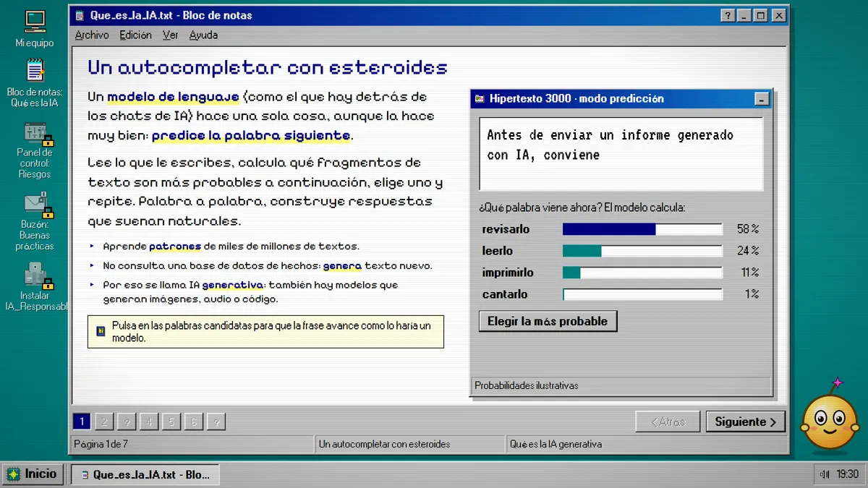The width and height of the screenshot is (868, 488).
Task: Click the 1 % probability bar for cantarlo
Action: pos(642,294)
